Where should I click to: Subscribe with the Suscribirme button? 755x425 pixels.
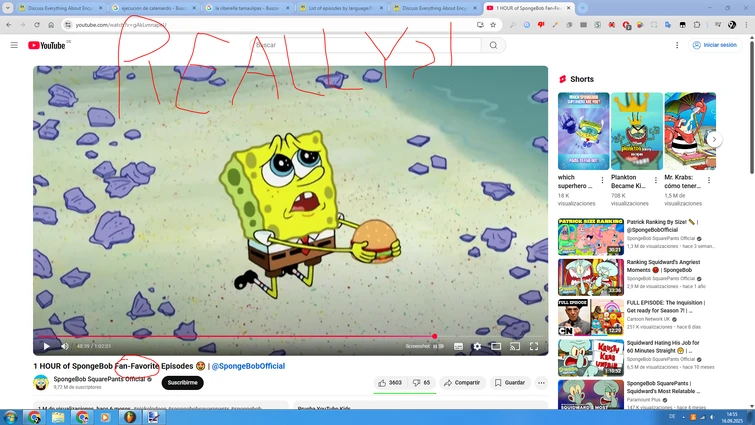pos(182,383)
